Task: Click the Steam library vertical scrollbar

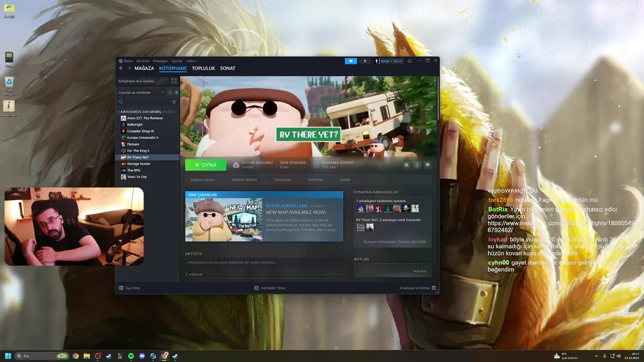Action: coord(438,98)
